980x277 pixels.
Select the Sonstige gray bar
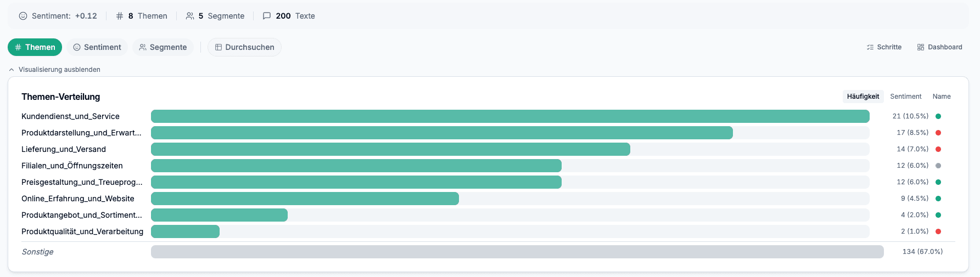click(517, 252)
